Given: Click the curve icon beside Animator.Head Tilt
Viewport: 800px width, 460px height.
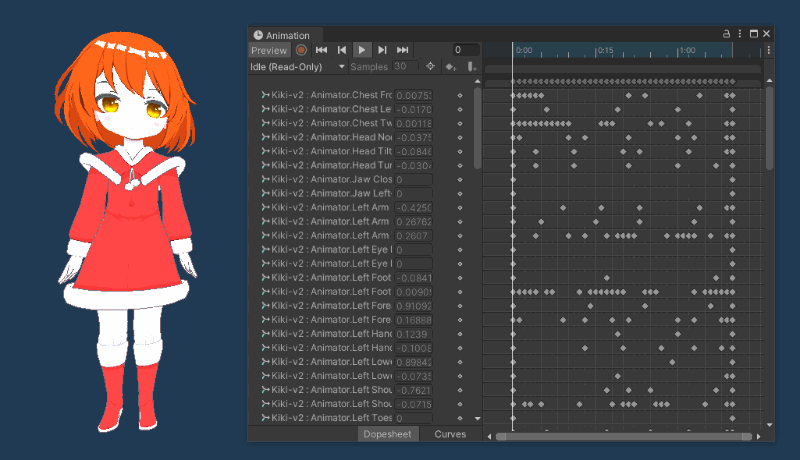Looking at the screenshot, I should click(x=265, y=151).
